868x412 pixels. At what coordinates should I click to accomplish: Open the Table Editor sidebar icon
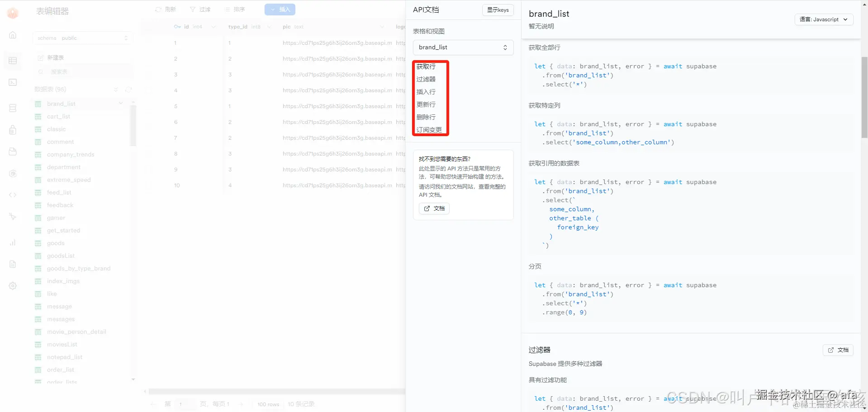pyautogui.click(x=12, y=60)
